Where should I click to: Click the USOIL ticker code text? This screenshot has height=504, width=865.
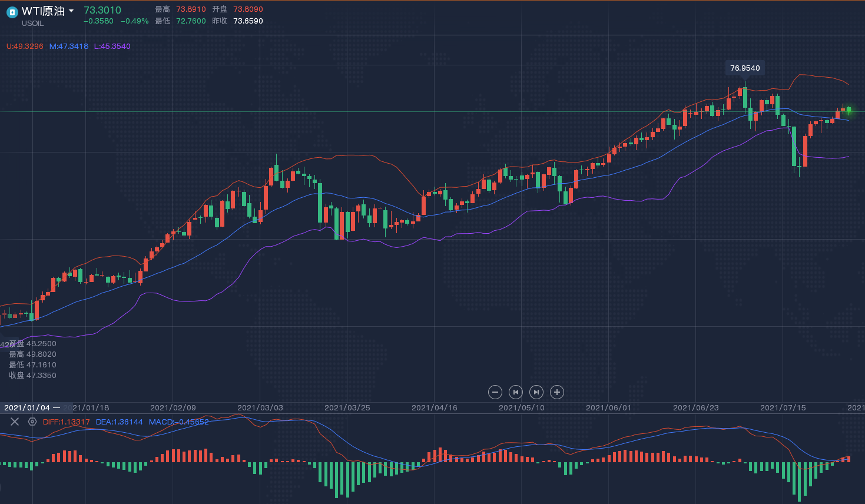click(x=32, y=24)
